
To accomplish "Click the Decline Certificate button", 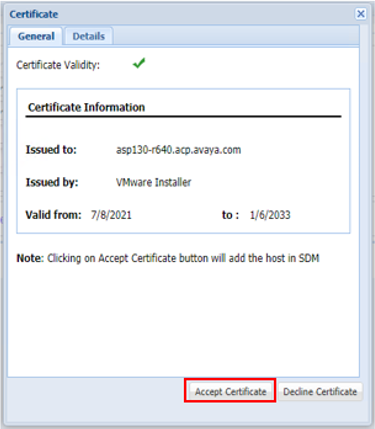I will pyautogui.click(x=320, y=391).
